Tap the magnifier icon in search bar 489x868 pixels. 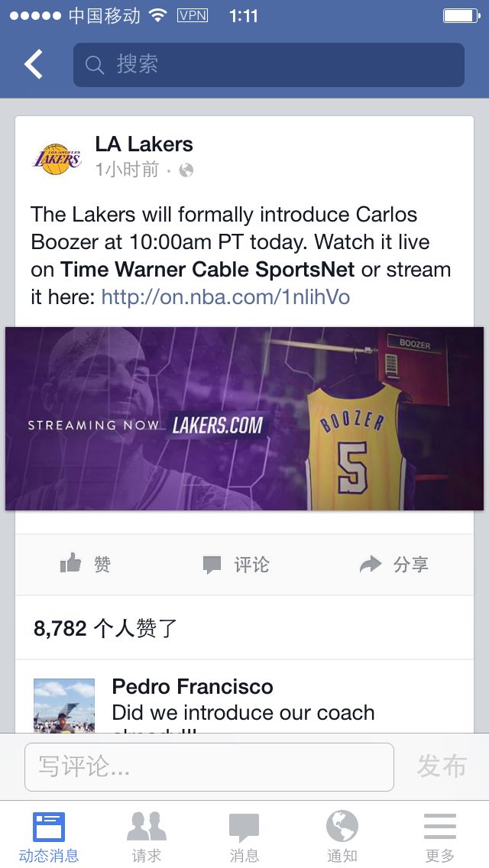click(94, 65)
